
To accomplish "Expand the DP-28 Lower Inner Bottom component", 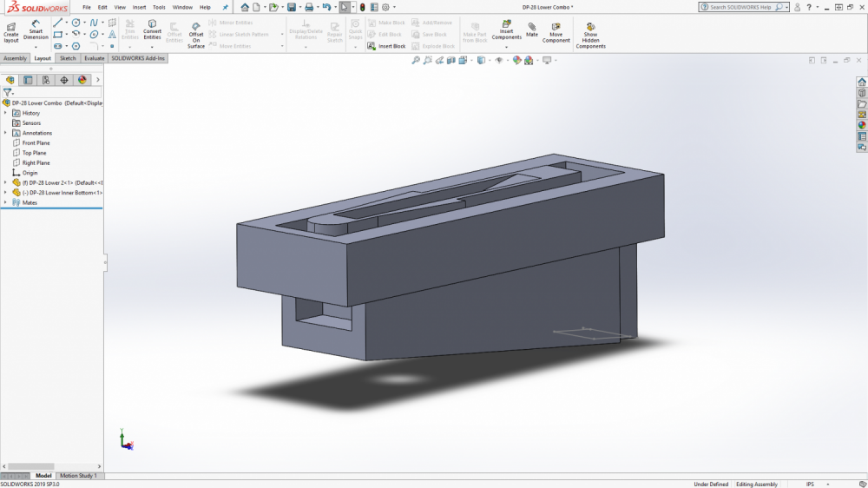I will (x=6, y=193).
